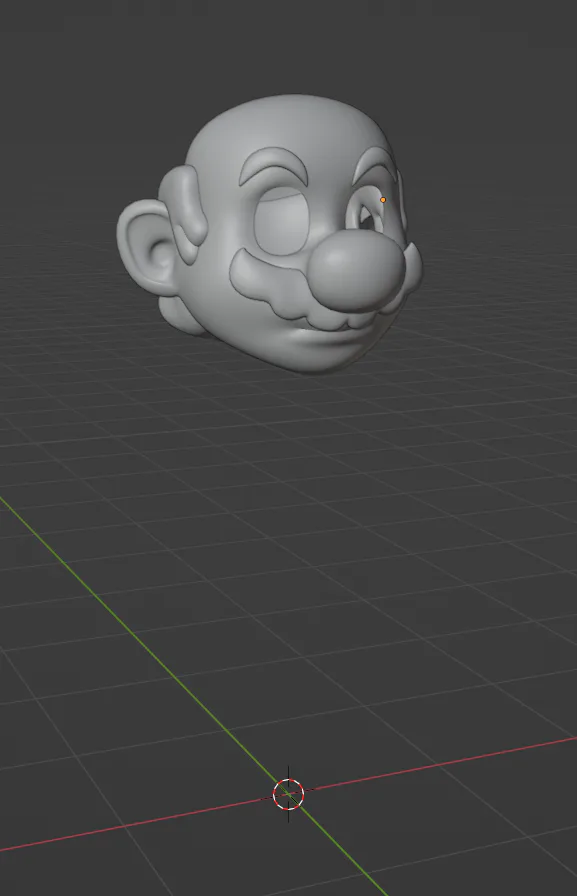The height and width of the screenshot is (896, 577).
Task: Click the red-white 3D cursor on the grid
Action: point(288,794)
